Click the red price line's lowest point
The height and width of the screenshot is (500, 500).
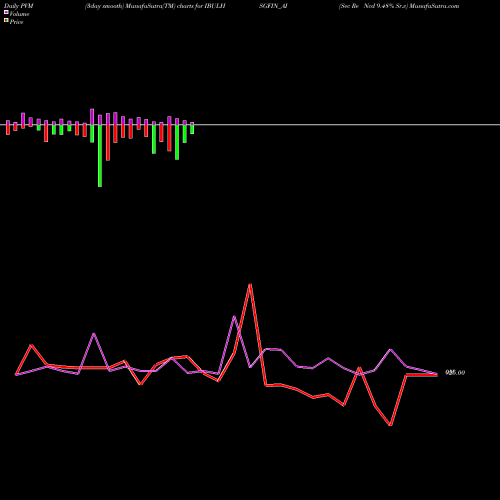[390, 425]
